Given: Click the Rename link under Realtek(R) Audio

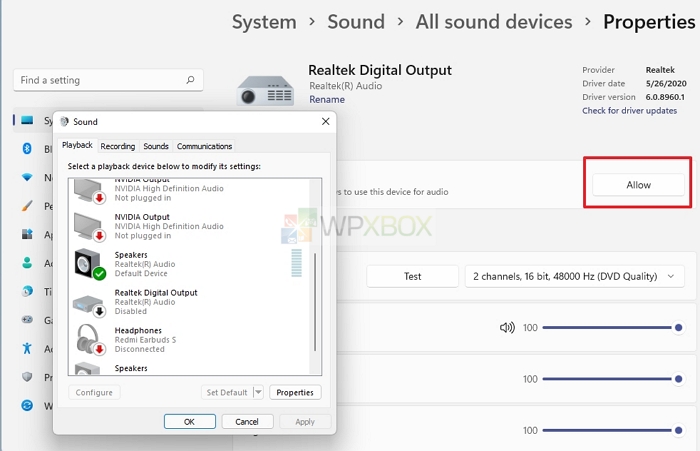Looking at the screenshot, I should click(x=327, y=100).
